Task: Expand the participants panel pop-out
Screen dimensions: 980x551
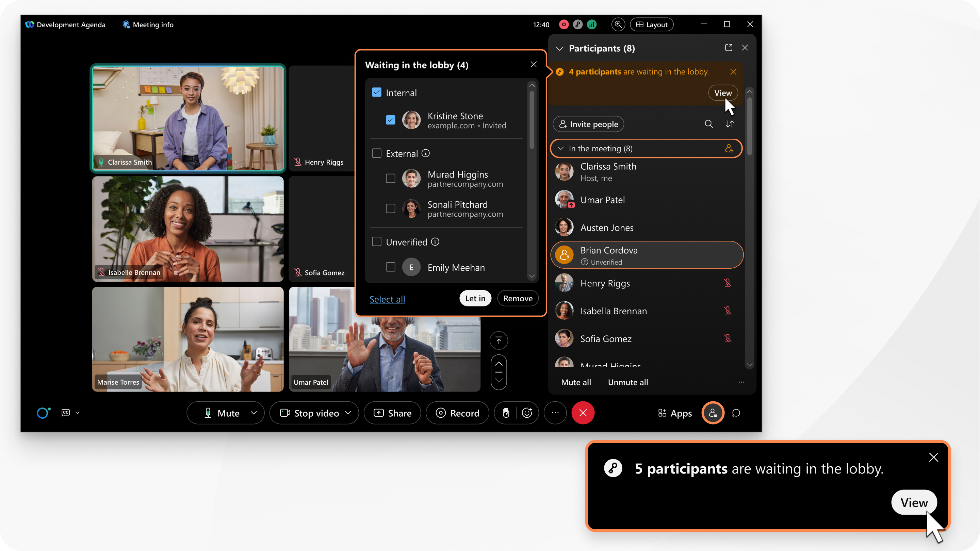Action: [728, 48]
